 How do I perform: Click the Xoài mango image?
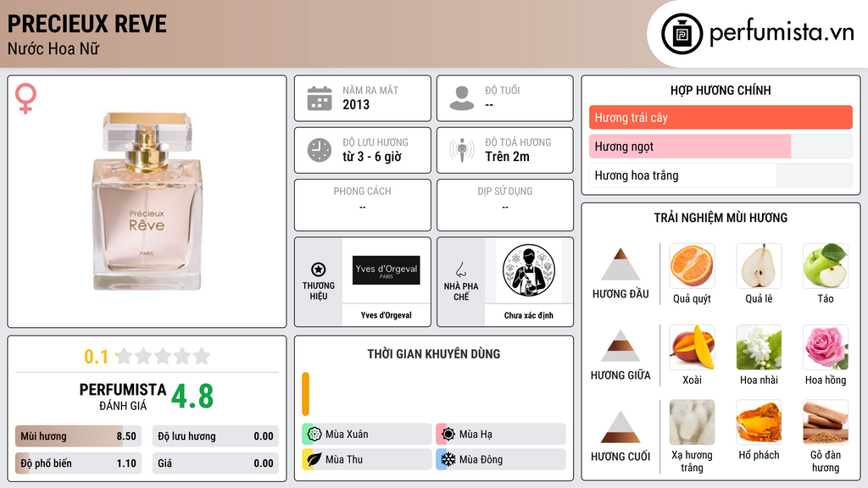pyautogui.click(x=692, y=347)
